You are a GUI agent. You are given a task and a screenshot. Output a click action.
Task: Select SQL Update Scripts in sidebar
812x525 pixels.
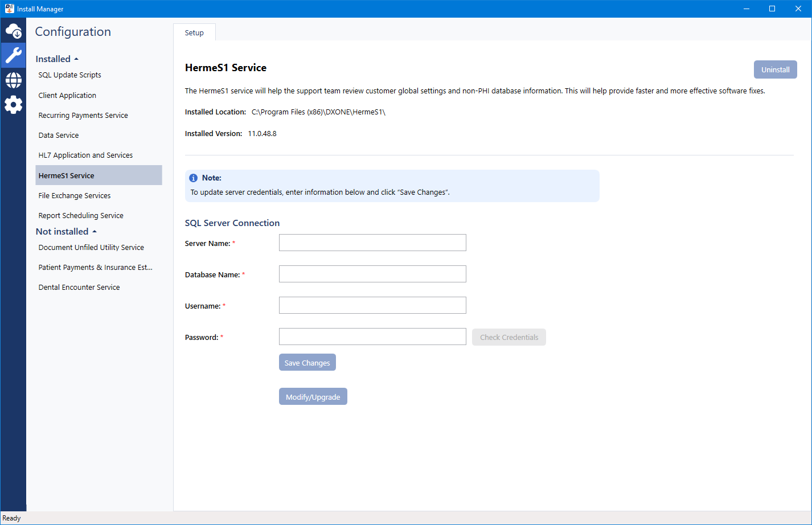69,75
